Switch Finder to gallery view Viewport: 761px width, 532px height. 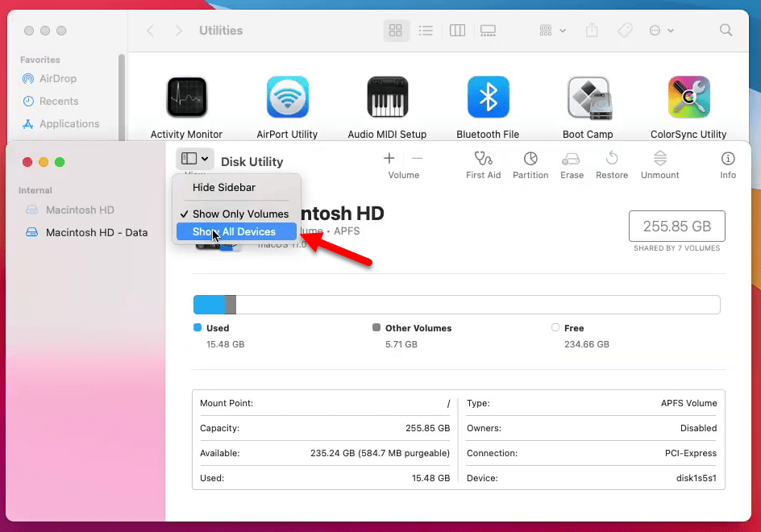pyautogui.click(x=488, y=31)
